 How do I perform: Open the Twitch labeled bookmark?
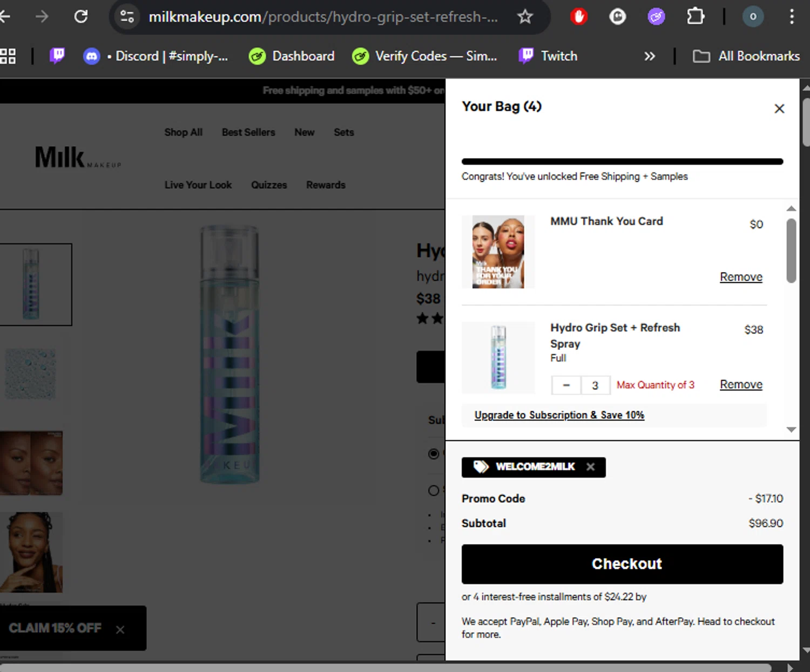click(548, 56)
